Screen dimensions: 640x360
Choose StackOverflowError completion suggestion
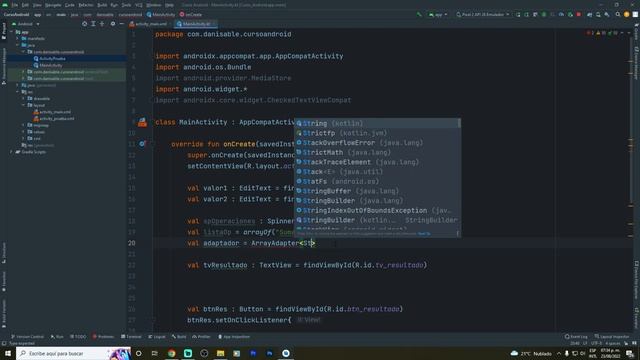(x=377, y=143)
